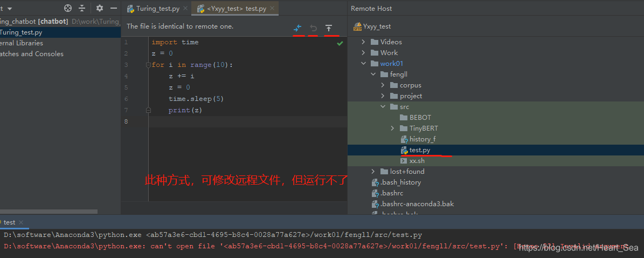Image resolution: width=644 pixels, height=258 pixels.
Task: Select the .bash_history file
Action: point(396,182)
